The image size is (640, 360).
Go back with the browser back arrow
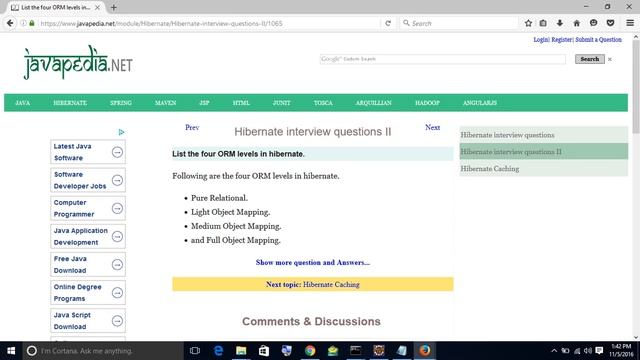10,23
